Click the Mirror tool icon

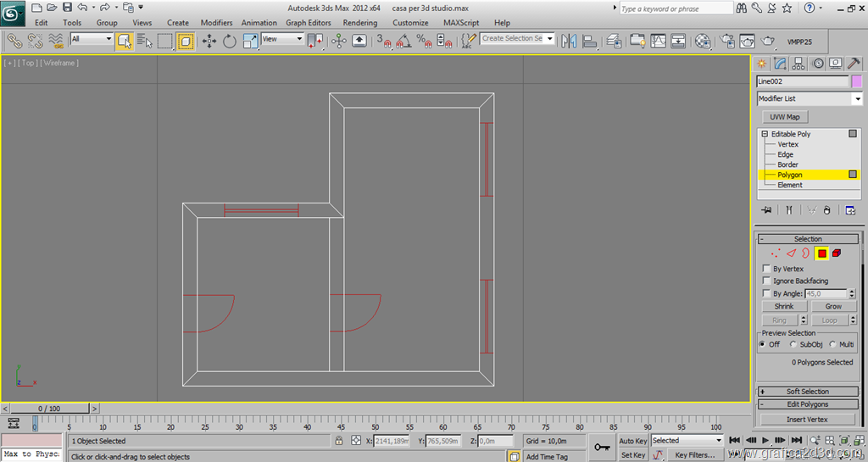tap(568, 41)
